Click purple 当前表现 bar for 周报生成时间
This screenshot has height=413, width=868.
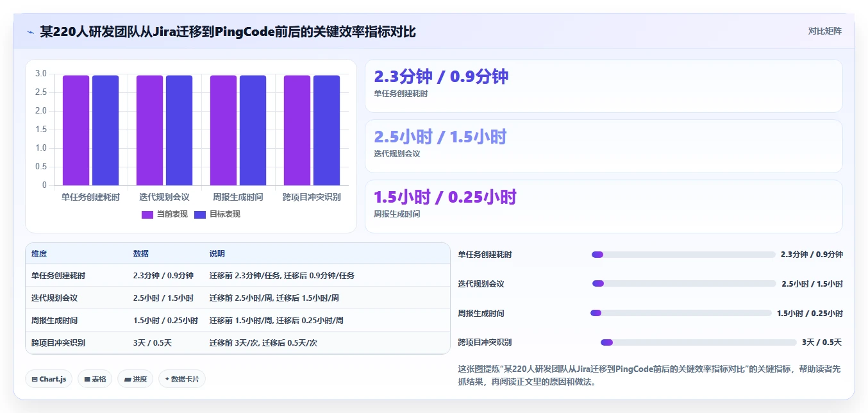coord(223,130)
